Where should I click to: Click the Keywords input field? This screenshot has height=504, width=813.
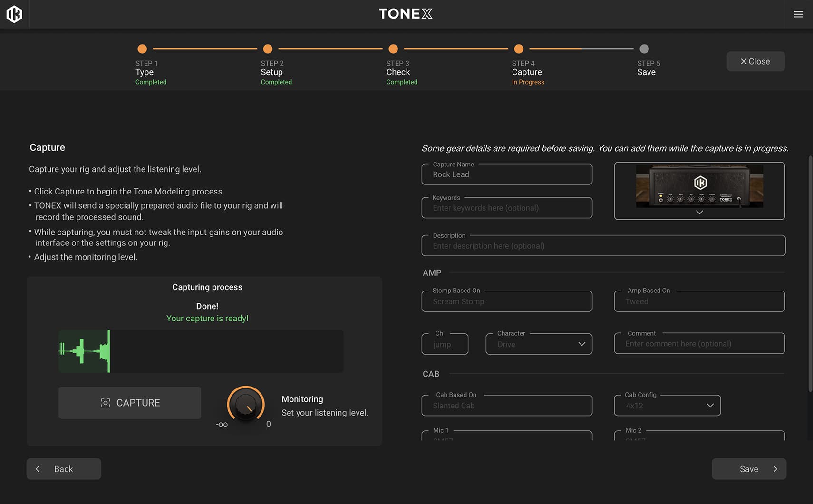pyautogui.click(x=506, y=208)
